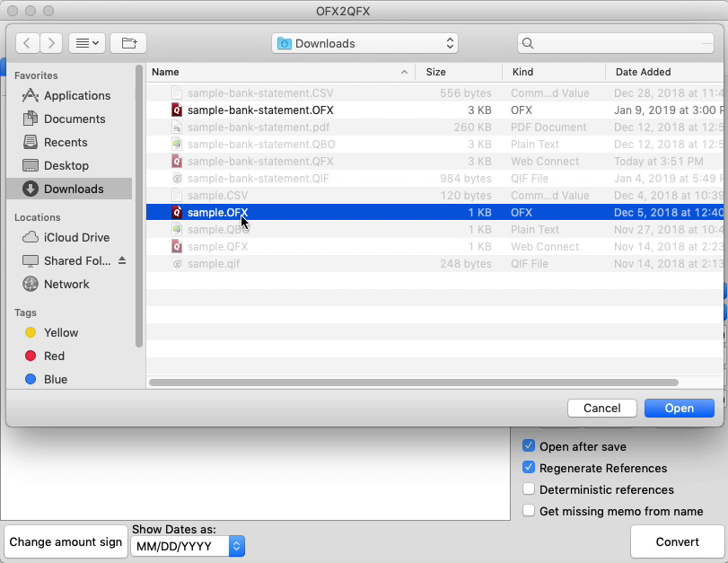Eject the Shared Folders volume
728x563 pixels.
(x=122, y=260)
